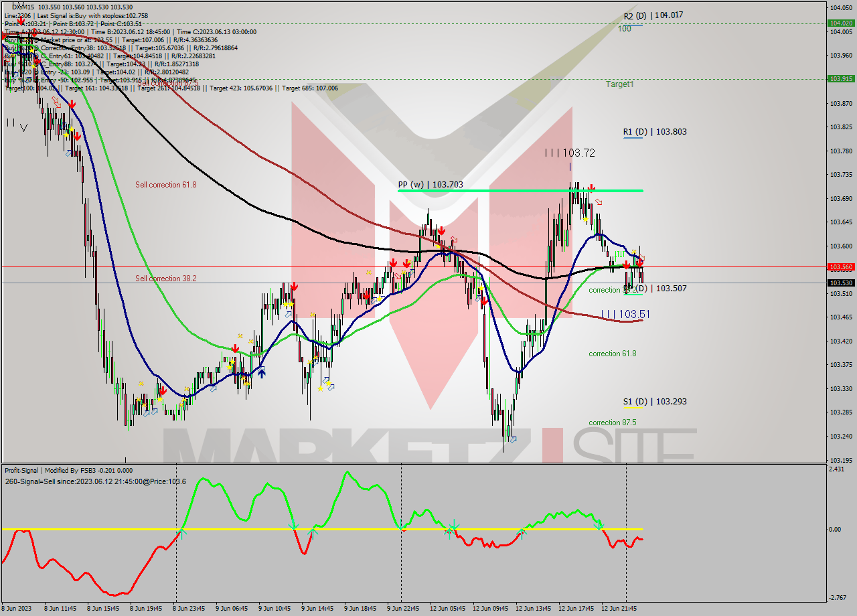
Task: Click the R1 (D) | 103.803 resistance label
Action: pyautogui.click(x=655, y=132)
